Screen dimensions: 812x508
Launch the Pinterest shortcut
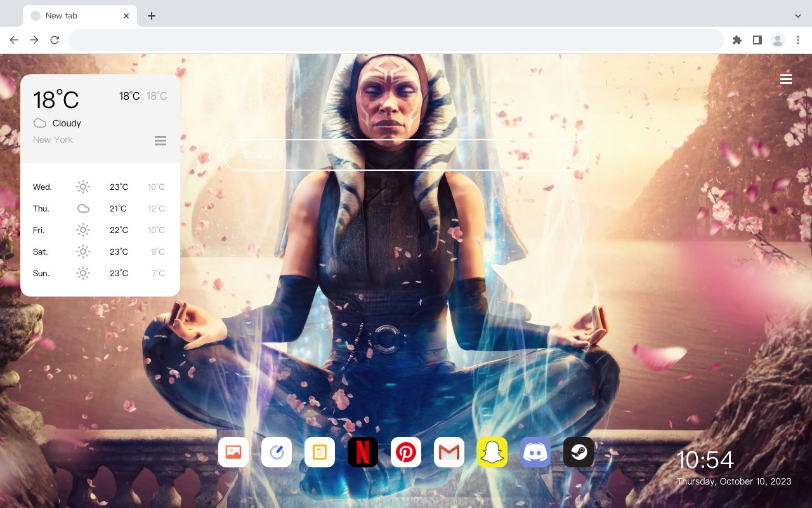pos(406,452)
